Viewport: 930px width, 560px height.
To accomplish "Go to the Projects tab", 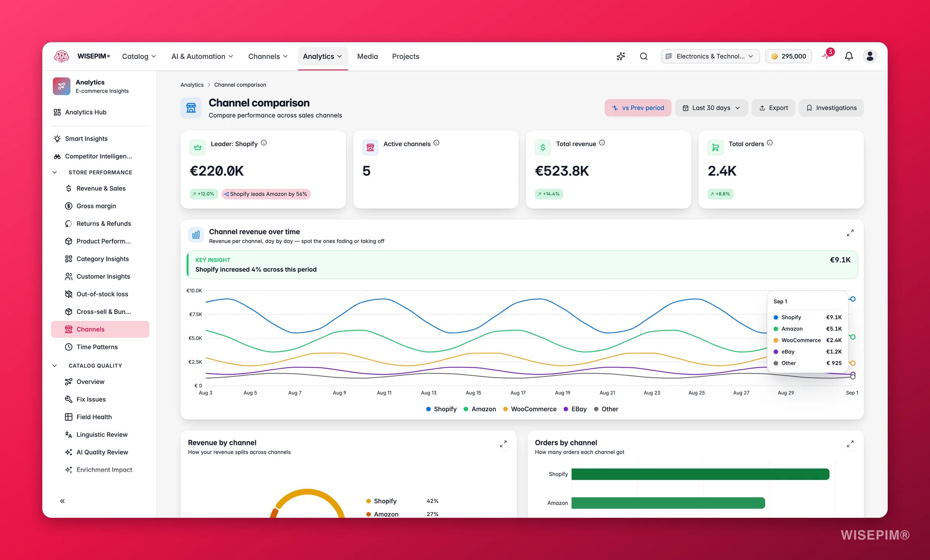I will point(405,56).
